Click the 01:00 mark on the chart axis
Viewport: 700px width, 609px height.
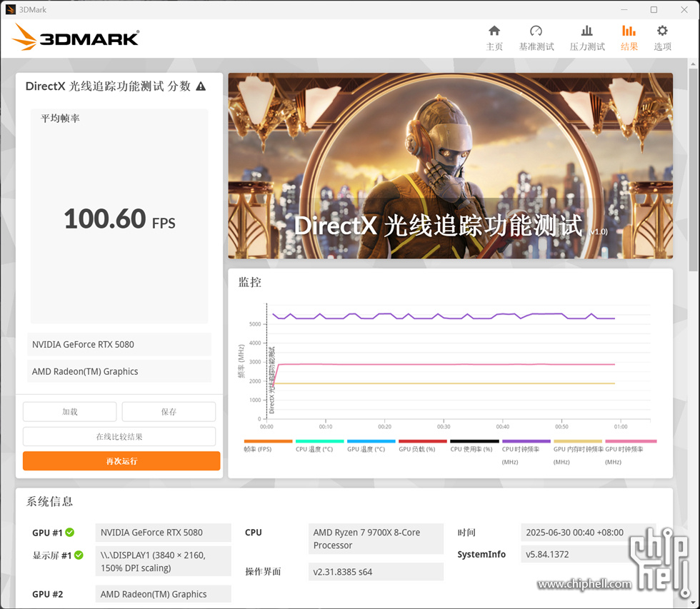tap(621, 426)
